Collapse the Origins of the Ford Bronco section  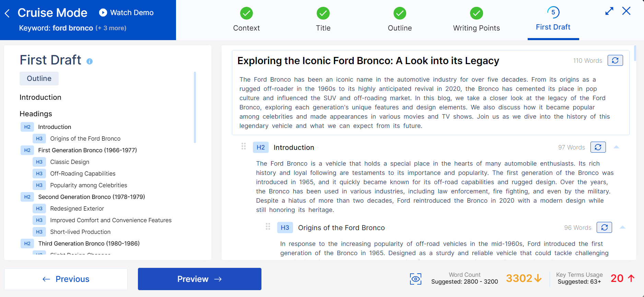(x=623, y=227)
